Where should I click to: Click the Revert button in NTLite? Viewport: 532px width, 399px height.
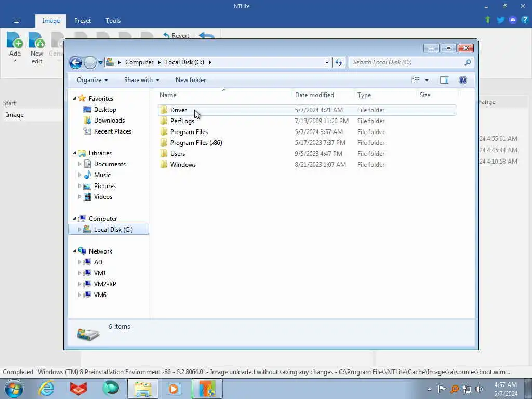click(x=176, y=36)
